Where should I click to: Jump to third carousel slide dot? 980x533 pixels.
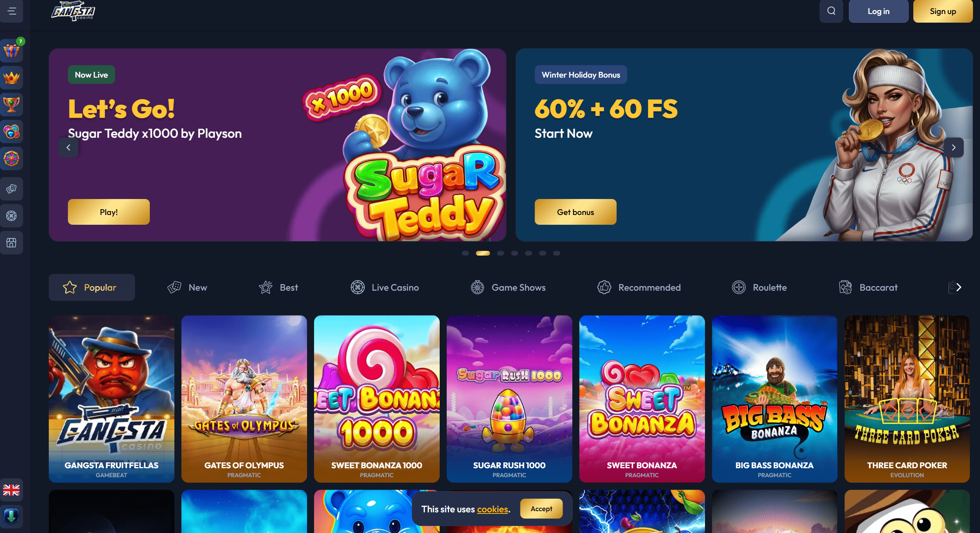[501, 253]
